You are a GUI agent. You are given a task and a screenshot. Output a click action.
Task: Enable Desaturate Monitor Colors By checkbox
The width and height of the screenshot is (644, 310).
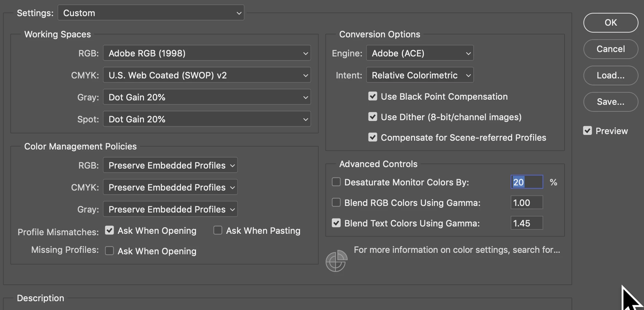(336, 182)
